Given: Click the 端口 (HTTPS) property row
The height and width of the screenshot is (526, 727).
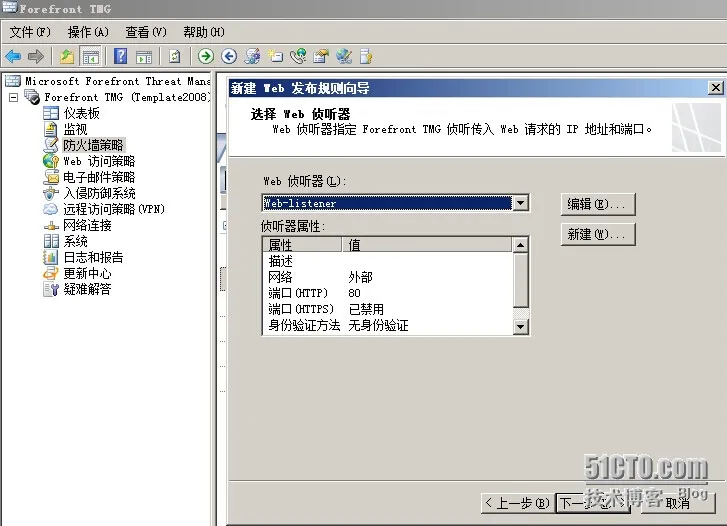Looking at the screenshot, I should (x=388, y=309).
